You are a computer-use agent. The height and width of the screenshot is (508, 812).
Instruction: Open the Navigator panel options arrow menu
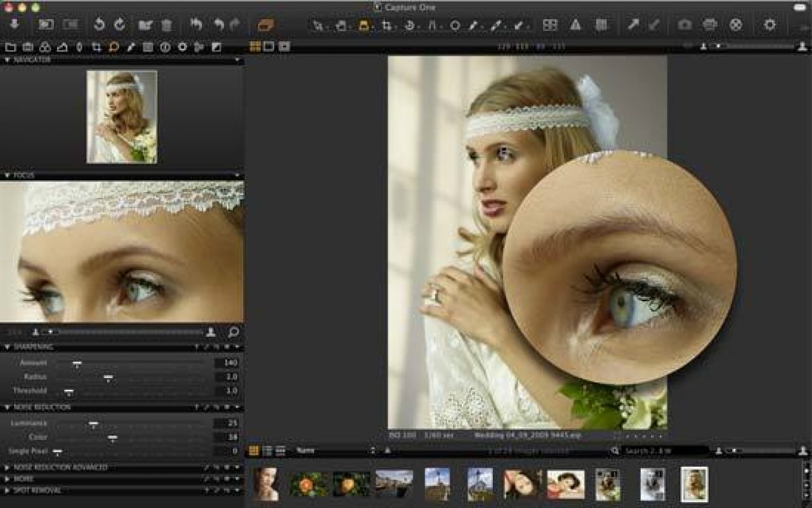point(237,60)
